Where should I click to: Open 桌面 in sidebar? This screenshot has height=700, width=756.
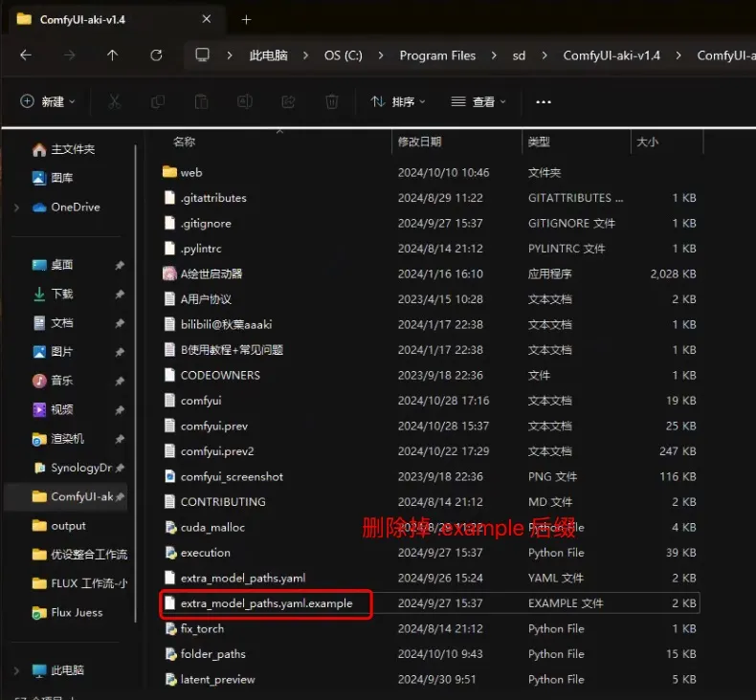[x=53, y=265]
